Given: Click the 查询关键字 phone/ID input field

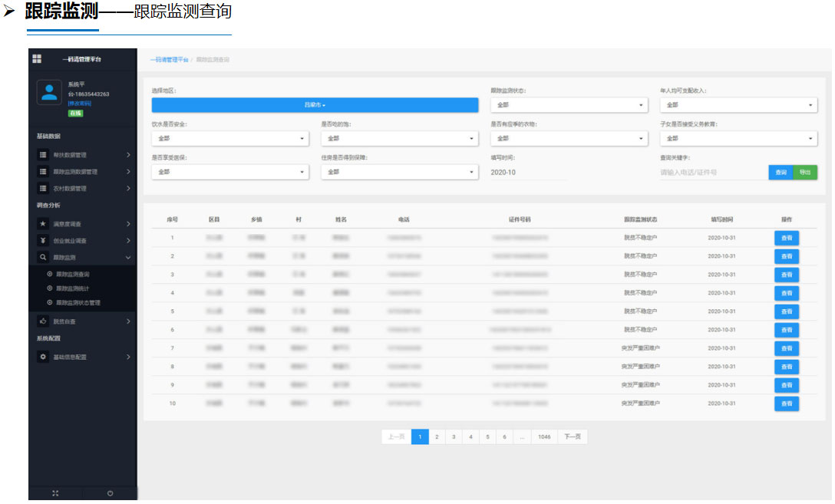Looking at the screenshot, I should (713, 173).
